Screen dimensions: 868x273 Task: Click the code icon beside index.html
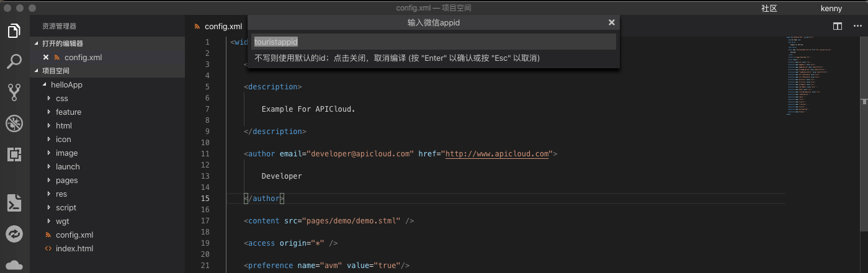(x=48, y=248)
